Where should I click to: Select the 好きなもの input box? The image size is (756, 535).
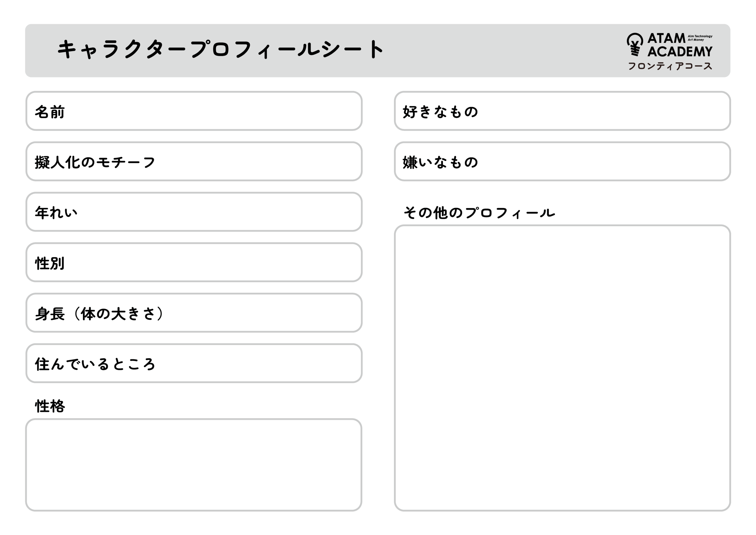point(562,111)
